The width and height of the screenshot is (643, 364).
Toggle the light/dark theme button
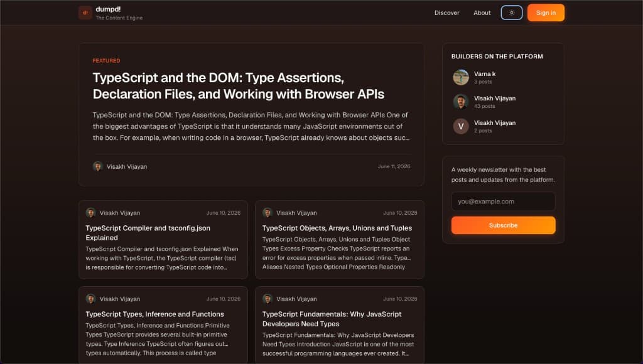511,13
